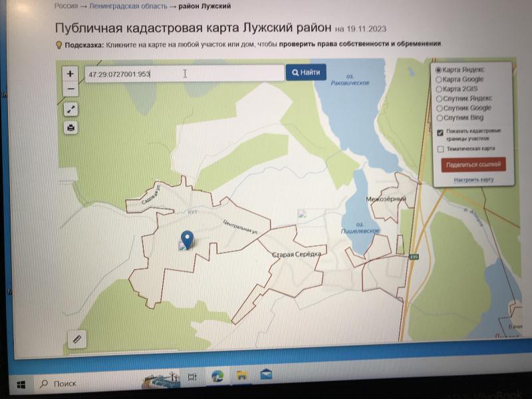The height and width of the screenshot is (399, 532).
Task: Toggle fullscreen map view icon
Action: pos(71,110)
